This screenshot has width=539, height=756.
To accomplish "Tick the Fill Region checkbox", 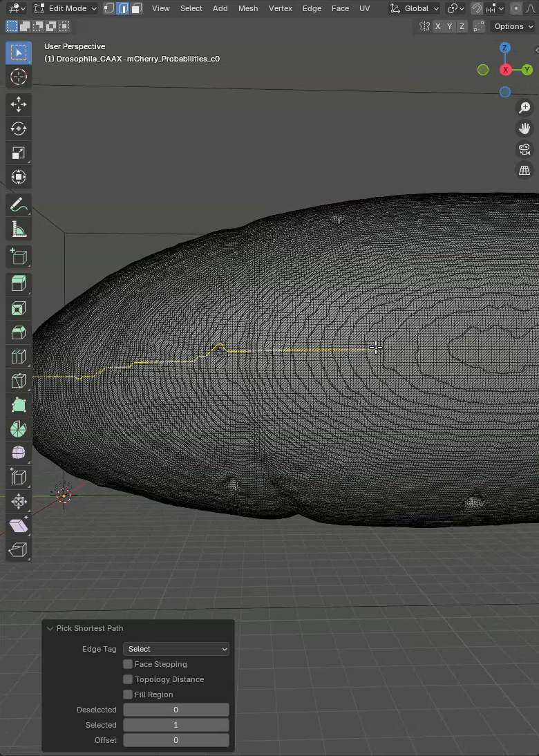I will [x=128, y=694].
